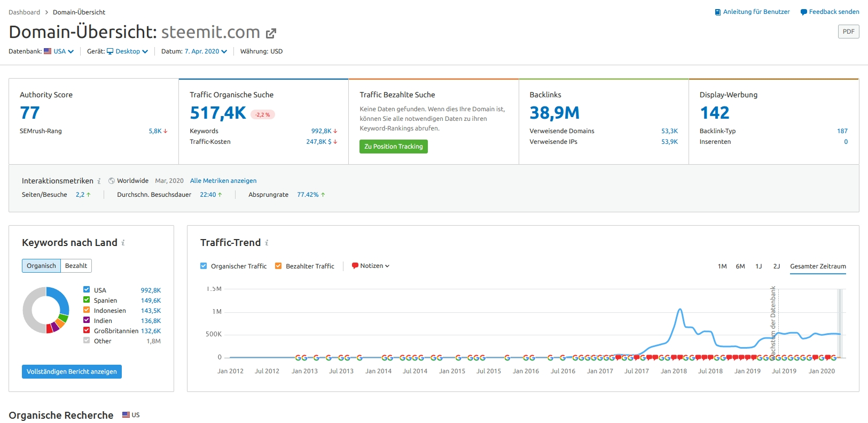
Task: Click the desktop monitor icon beside Gerät
Action: click(110, 51)
